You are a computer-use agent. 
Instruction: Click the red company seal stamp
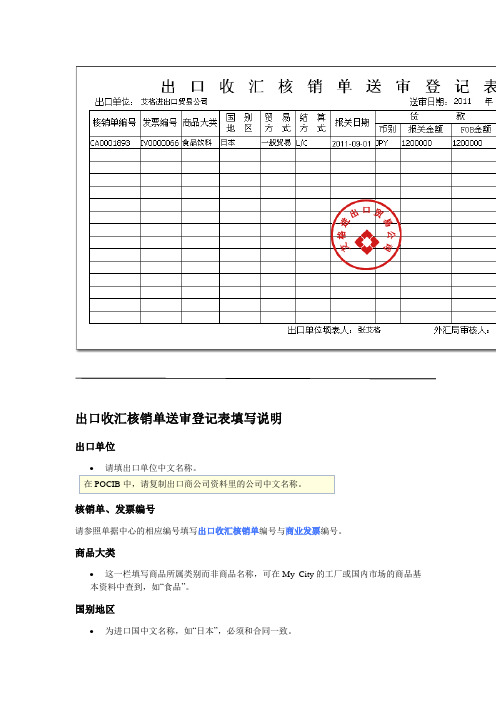[x=366, y=235]
